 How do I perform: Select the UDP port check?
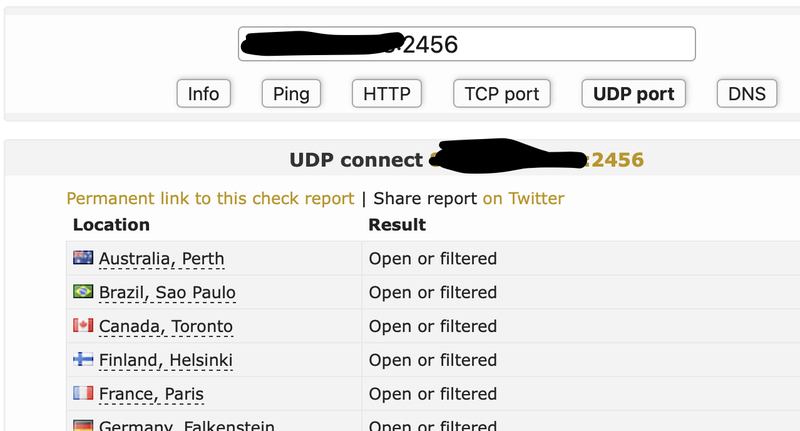pos(633,94)
